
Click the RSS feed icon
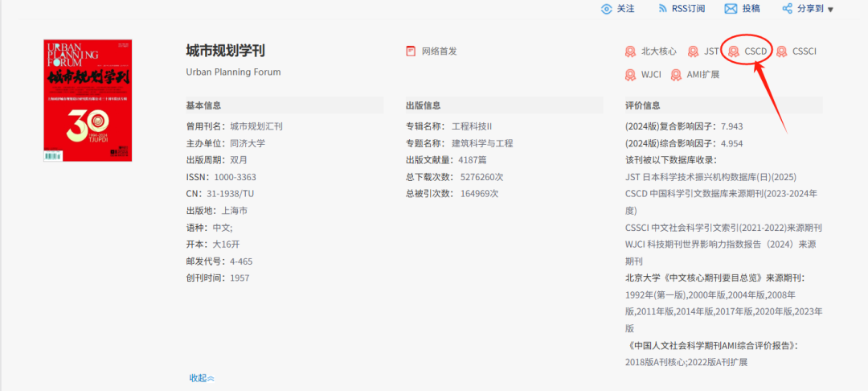pyautogui.click(x=662, y=9)
